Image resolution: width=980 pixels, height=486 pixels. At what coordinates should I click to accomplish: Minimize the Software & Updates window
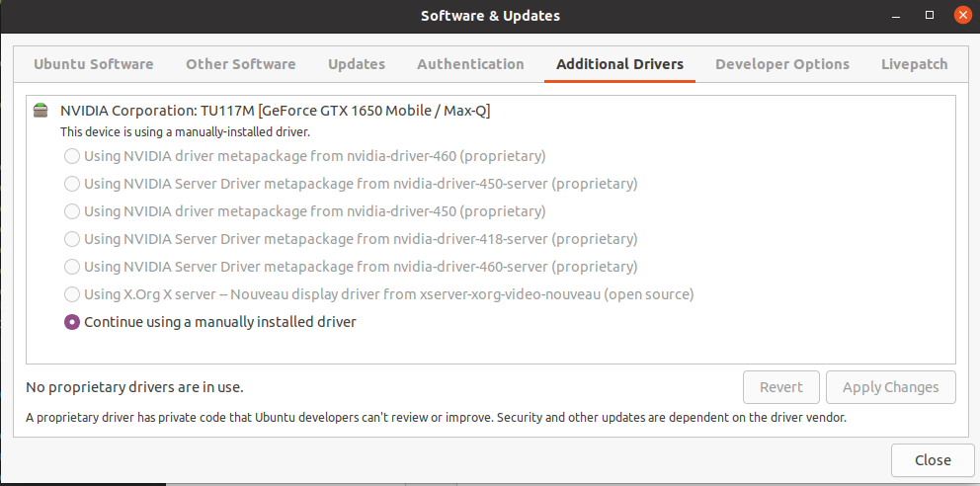(x=896, y=16)
